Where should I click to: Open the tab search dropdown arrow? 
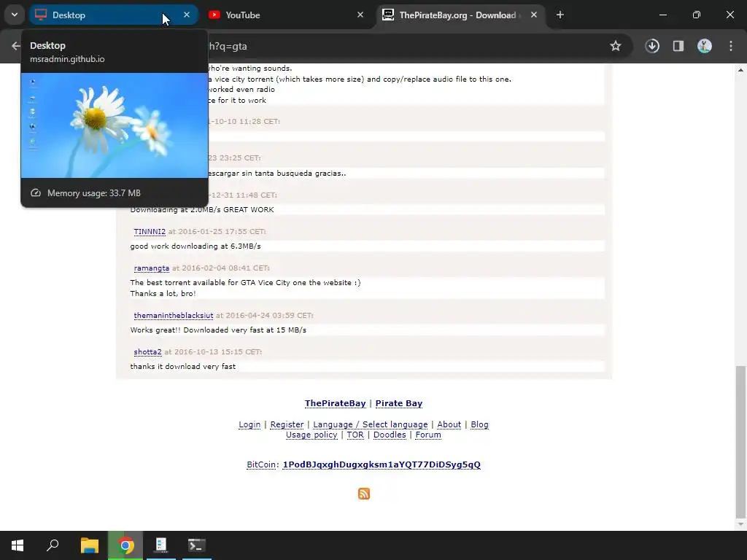pos(15,15)
